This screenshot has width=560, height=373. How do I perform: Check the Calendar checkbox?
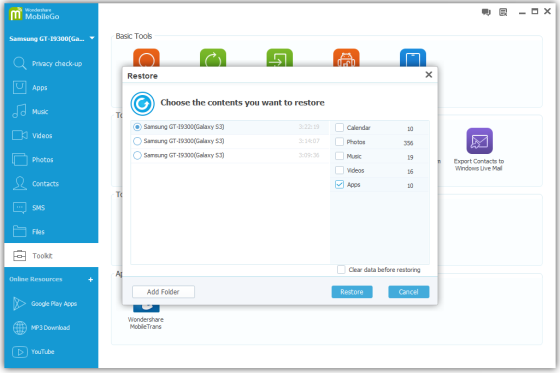pyautogui.click(x=339, y=128)
